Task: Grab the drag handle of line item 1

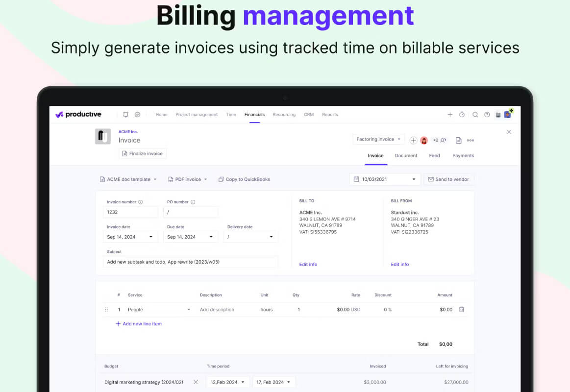Action: [106, 310]
